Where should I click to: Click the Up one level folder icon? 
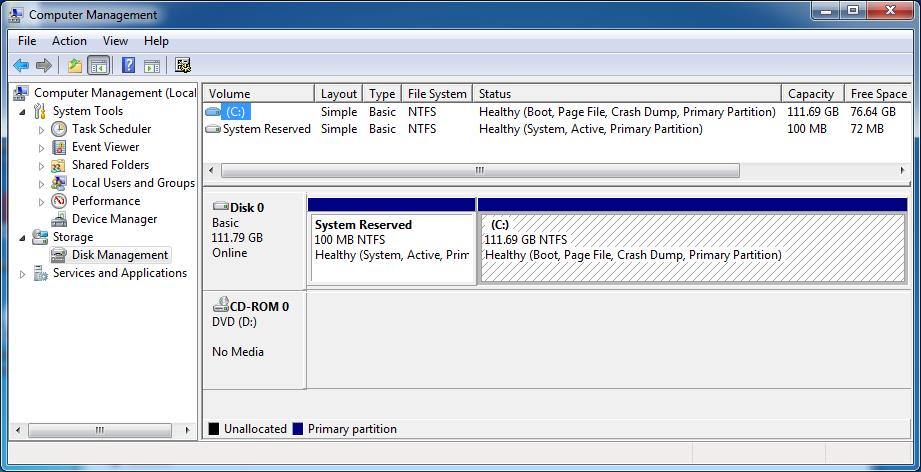tap(74, 66)
